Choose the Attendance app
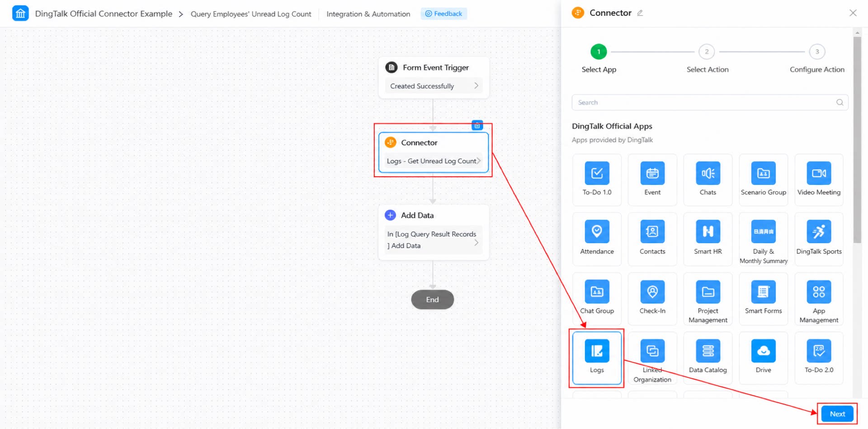 597,239
